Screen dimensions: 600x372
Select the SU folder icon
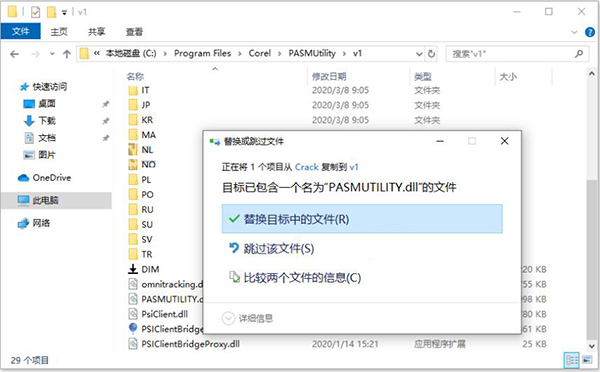(133, 224)
